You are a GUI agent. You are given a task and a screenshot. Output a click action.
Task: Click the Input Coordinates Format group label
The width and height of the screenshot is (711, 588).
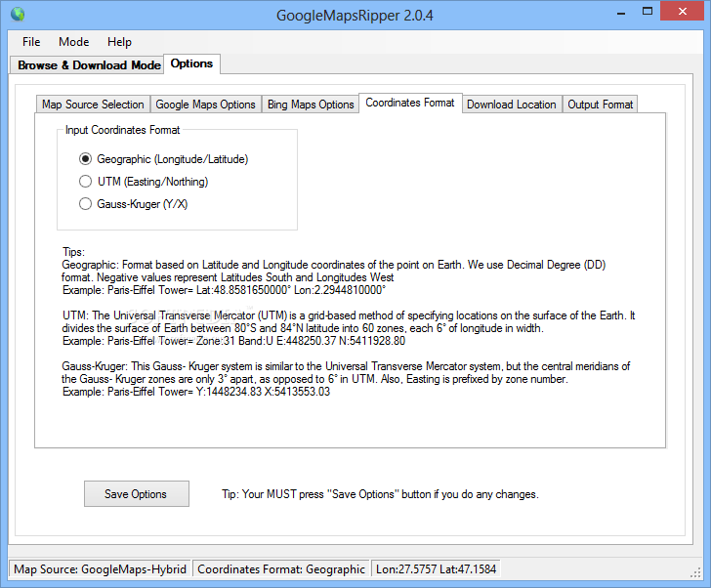click(122, 130)
